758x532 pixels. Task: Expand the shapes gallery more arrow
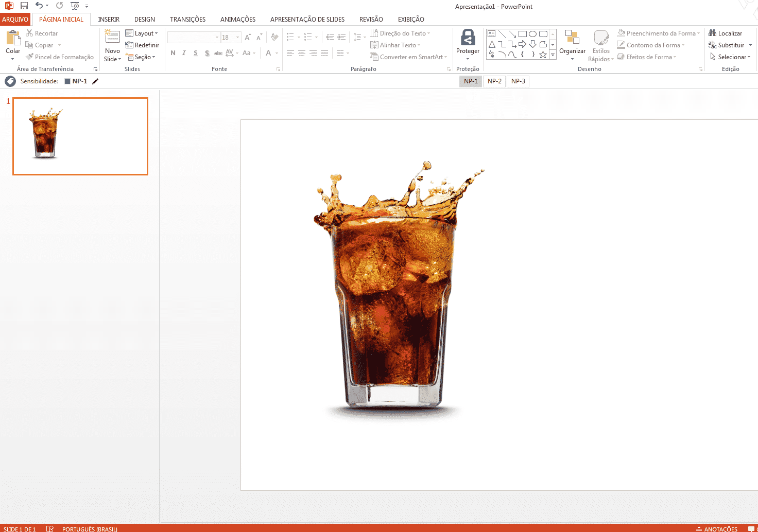[x=553, y=55]
